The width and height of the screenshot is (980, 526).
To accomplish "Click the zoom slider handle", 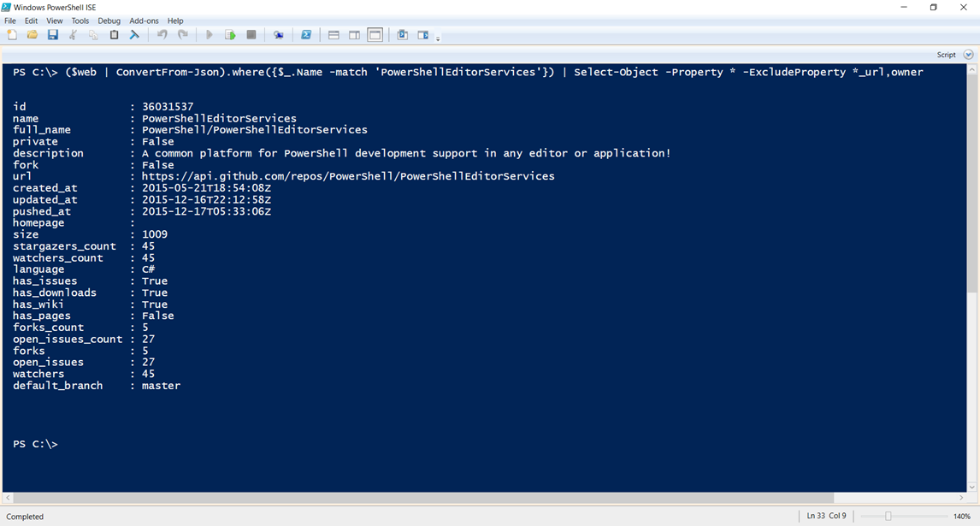I will [888, 516].
